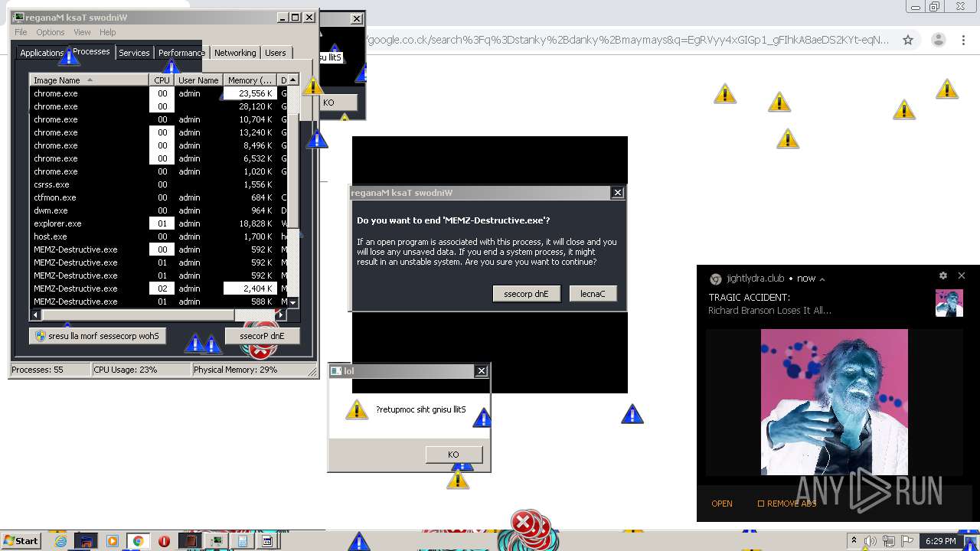The image size is (980, 551).
Task: Open the Start menu
Action: coord(21,541)
